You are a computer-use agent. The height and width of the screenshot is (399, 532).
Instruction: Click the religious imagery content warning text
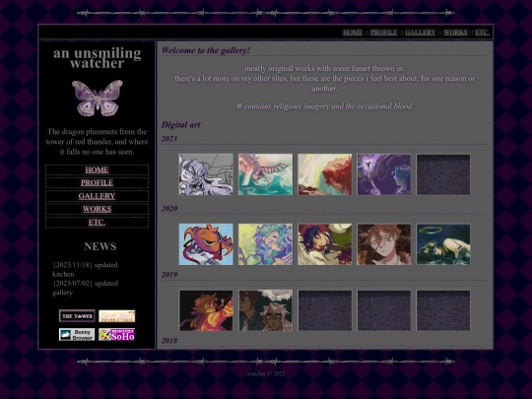click(x=325, y=106)
